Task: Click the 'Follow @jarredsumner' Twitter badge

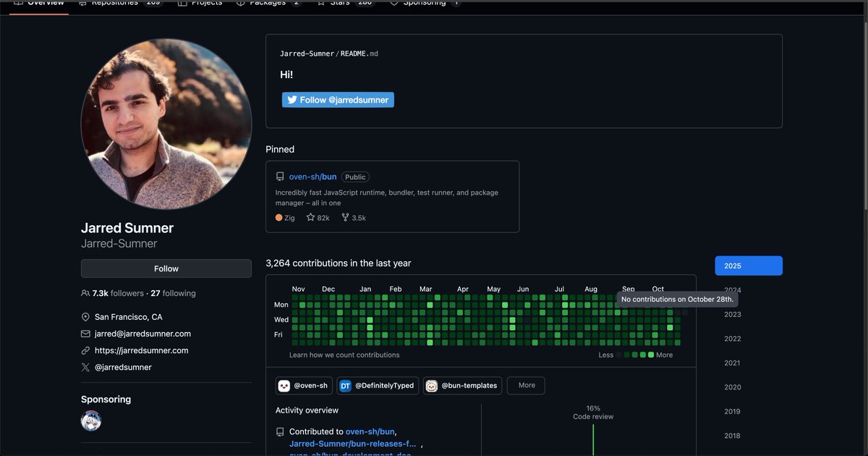Action: (338, 100)
